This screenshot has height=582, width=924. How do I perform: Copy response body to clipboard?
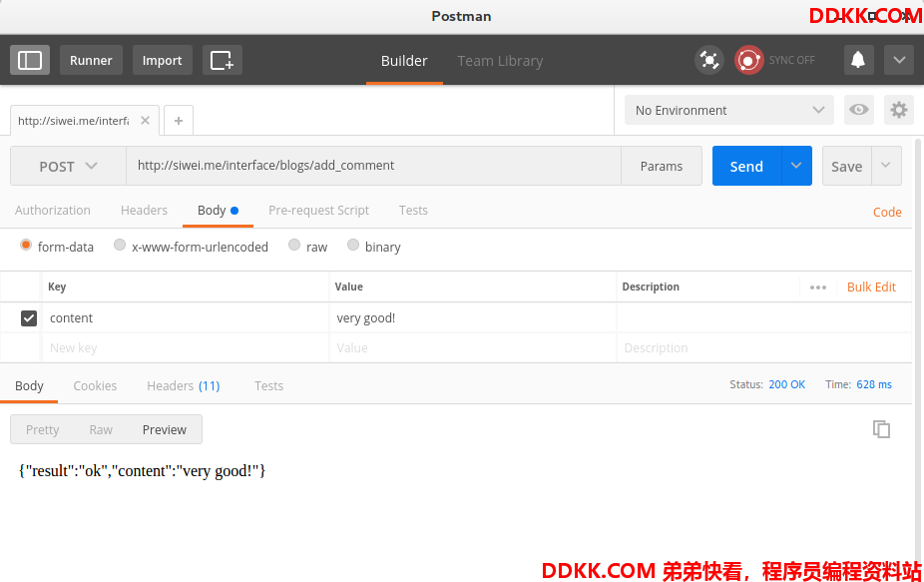tap(881, 429)
